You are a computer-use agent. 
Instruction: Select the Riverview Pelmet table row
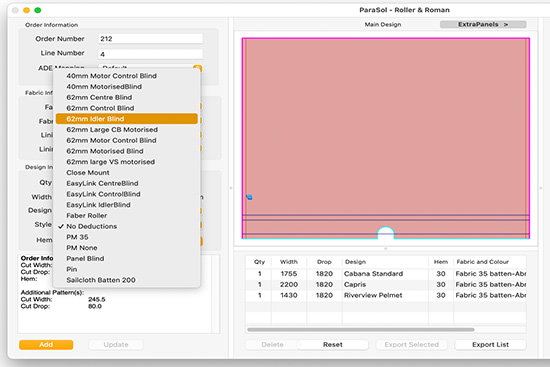pos(385,295)
